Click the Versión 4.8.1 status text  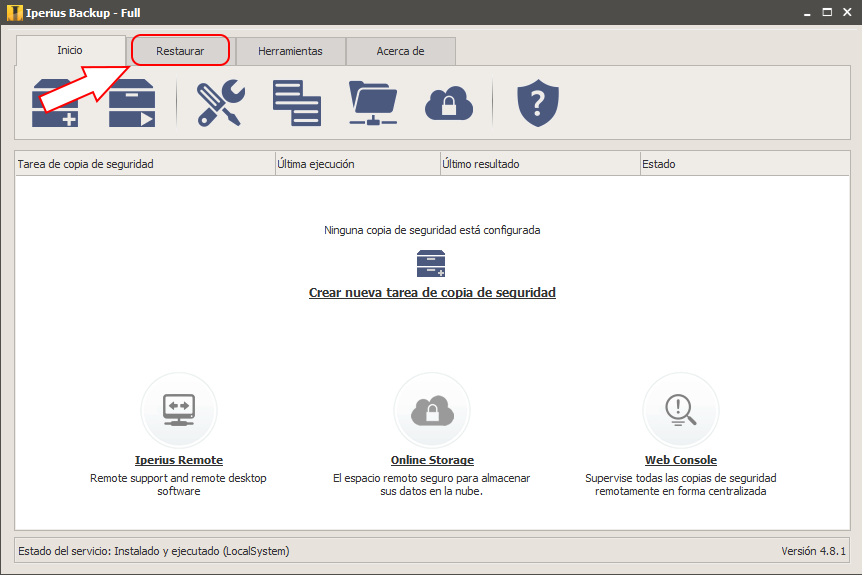click(x=814, y=551)
